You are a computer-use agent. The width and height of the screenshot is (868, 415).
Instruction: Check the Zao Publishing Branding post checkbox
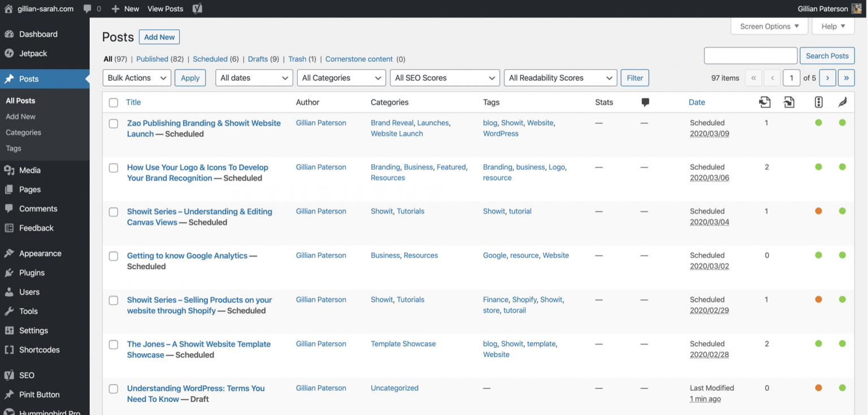[113, 123]
